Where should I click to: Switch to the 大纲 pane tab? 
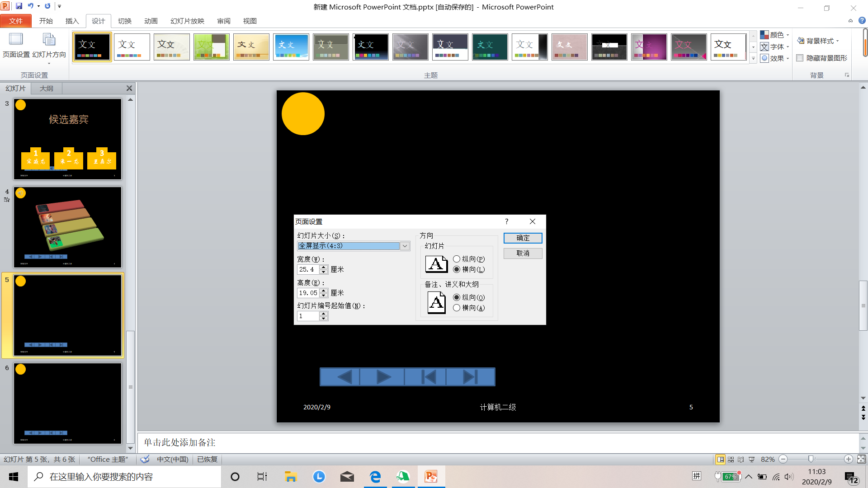pyautogui.click(x=46, y=88)
